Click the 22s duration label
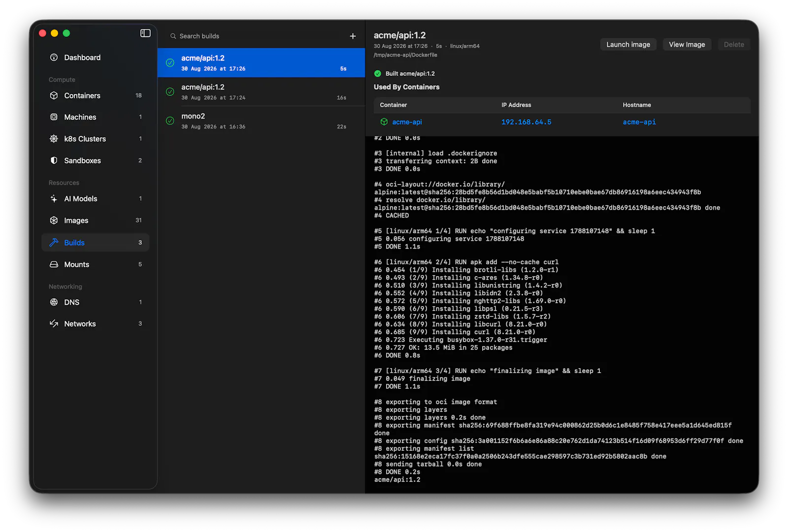Screen dimensions: 788x532 341,127
